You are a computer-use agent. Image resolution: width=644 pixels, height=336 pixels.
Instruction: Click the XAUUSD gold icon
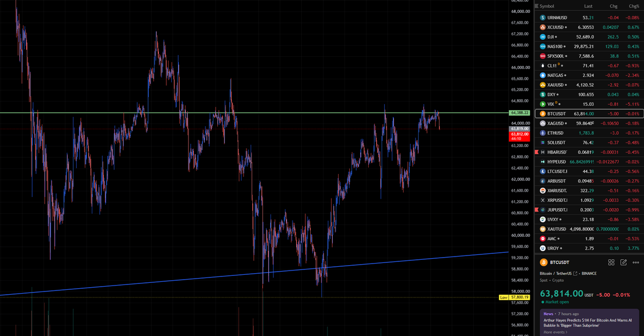coord(543,85)
